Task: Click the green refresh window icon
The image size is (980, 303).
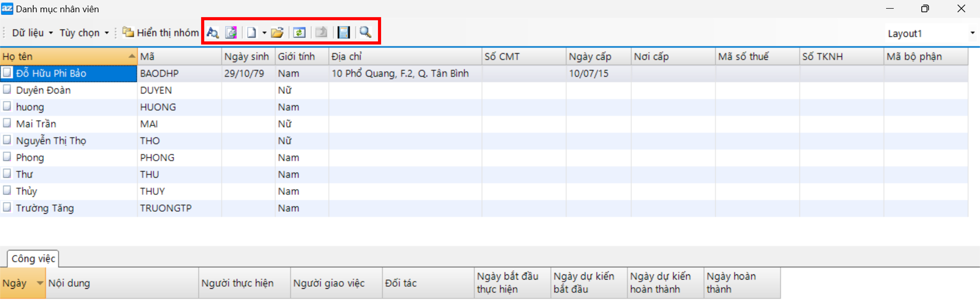Action: [x=299, y=33]
